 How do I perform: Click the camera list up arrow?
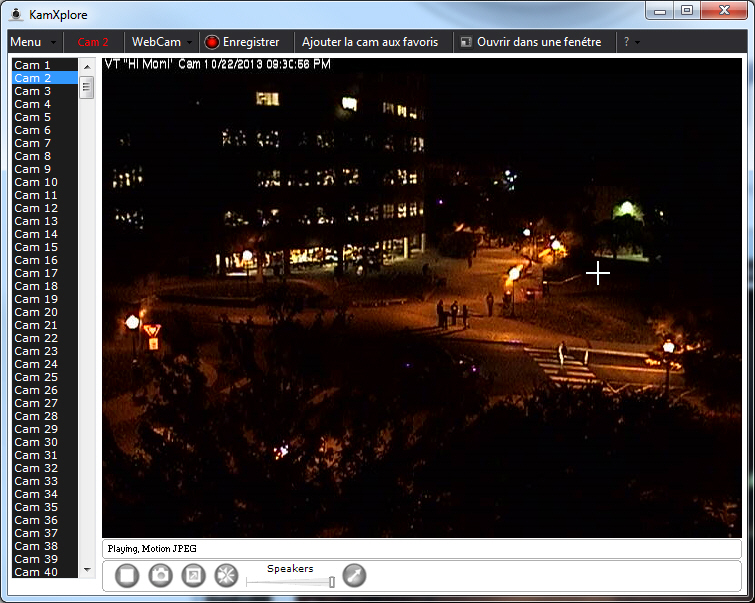point(87,66)
